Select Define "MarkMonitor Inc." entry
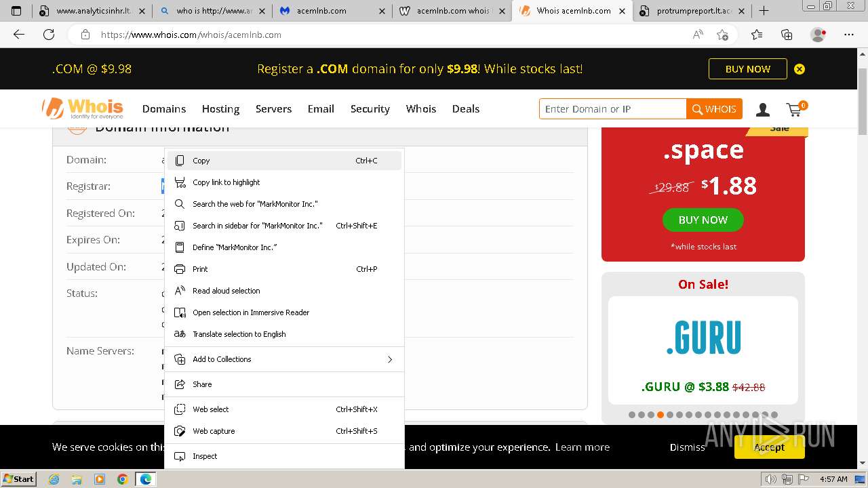Screen dimensions: 868x488 pyautogui.click(x=284, y=247)
